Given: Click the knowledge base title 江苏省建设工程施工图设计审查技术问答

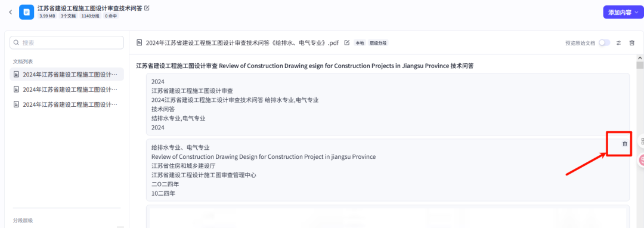Looking at the screenshot, I should 90,8.
